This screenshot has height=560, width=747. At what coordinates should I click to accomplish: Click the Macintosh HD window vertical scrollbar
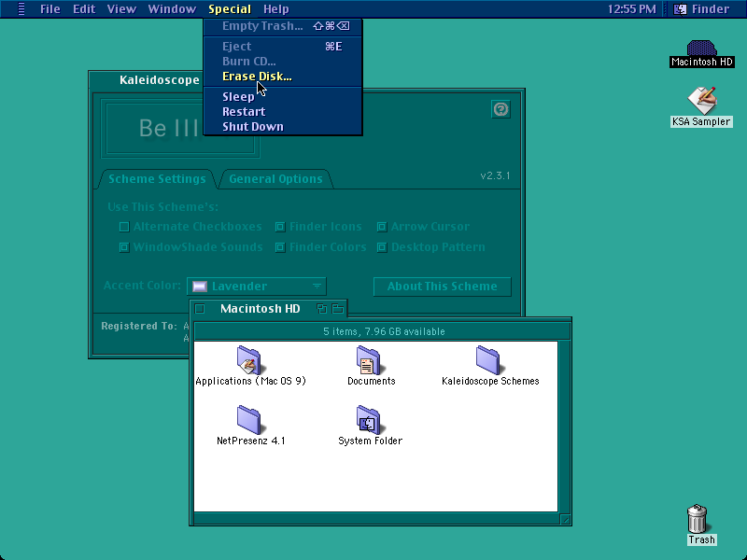pos(565,427)
